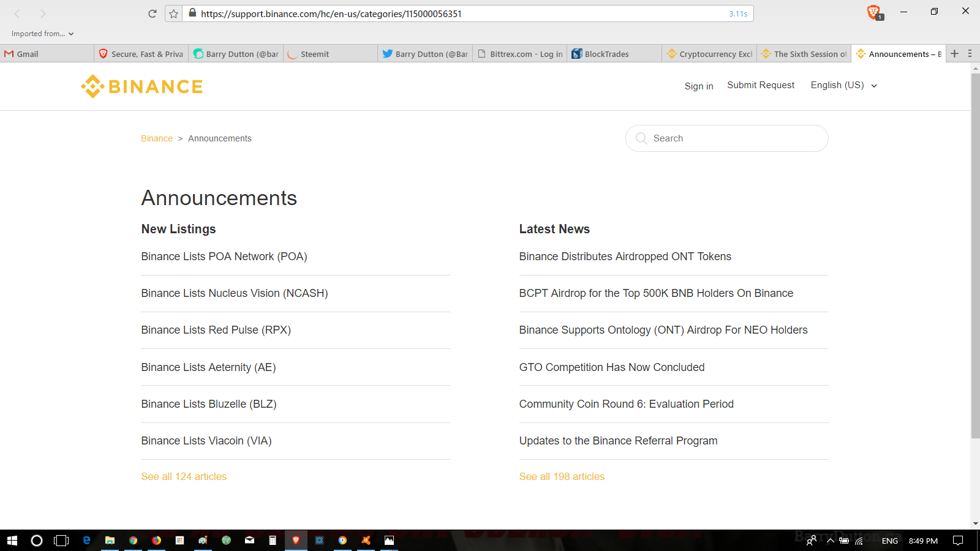Switch to the Steemit tab

[x=331, y=54]
